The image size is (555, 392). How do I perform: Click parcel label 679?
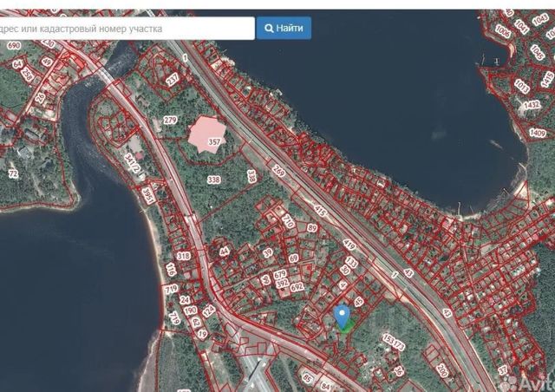(x=279, y=274)
